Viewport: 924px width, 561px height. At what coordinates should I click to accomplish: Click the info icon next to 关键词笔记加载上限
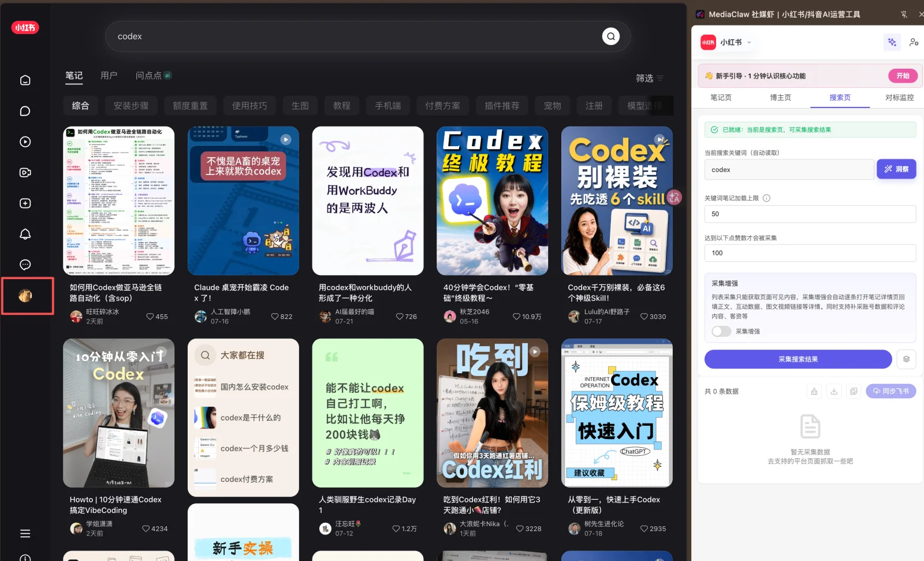[766, 198]
